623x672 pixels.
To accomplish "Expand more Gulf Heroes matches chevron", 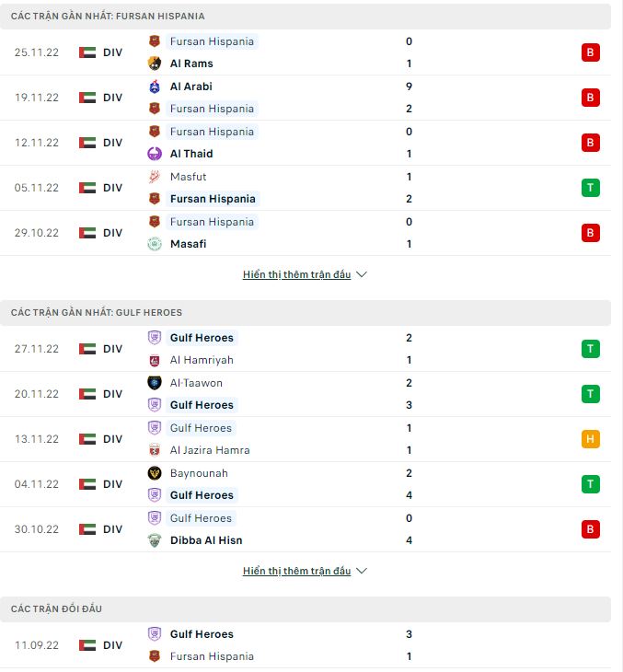I will [362, 572].
